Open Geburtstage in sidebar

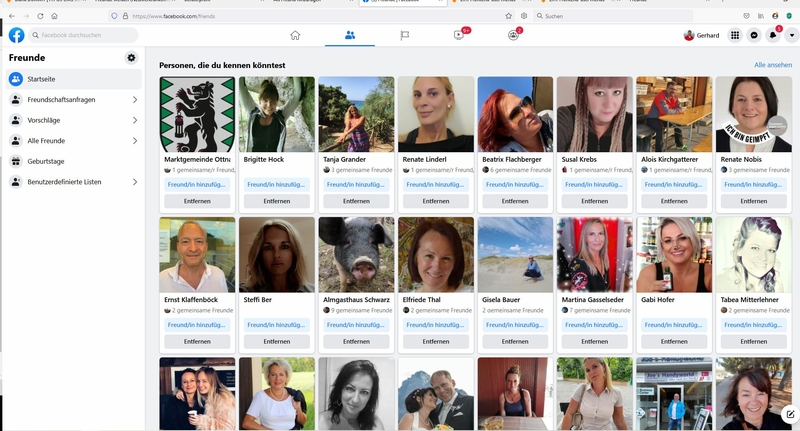pyautogui.click(x=74, y=161)
